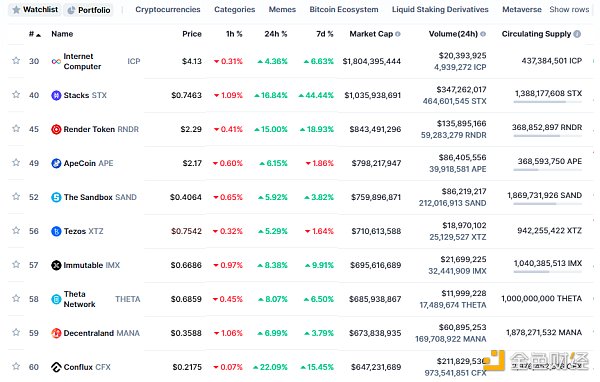Star Internet Computer to add to watchlist
This screenshot has height=382, width=600.
tap(16, 60)
